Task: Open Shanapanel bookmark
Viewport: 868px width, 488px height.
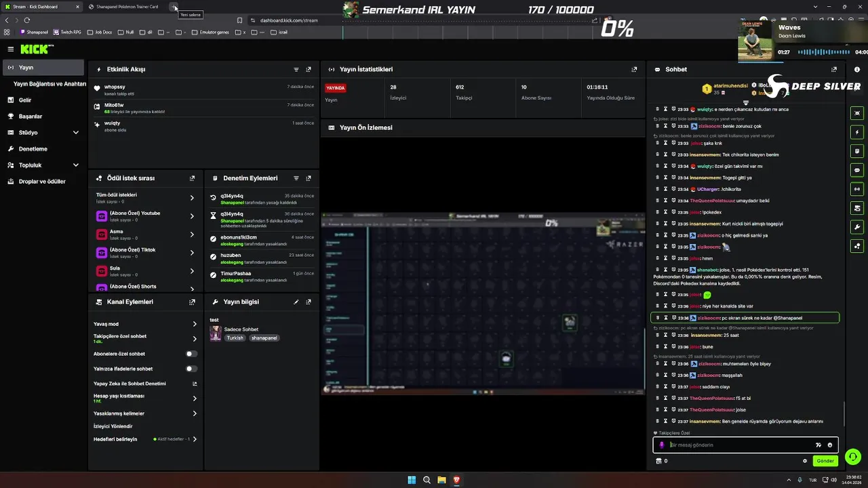Action: point(35,32)
